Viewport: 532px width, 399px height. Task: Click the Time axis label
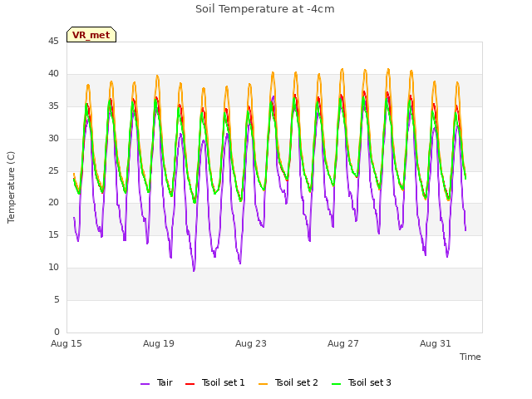point(470,357)
